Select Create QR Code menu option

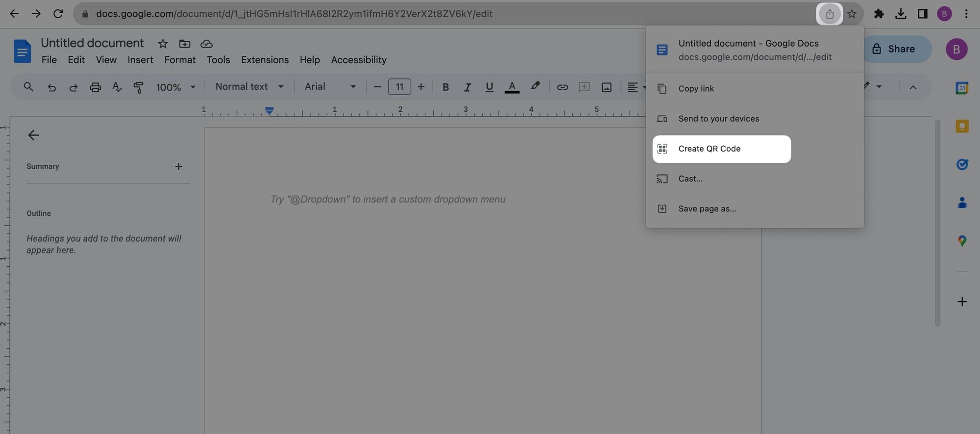click(722, 149)
